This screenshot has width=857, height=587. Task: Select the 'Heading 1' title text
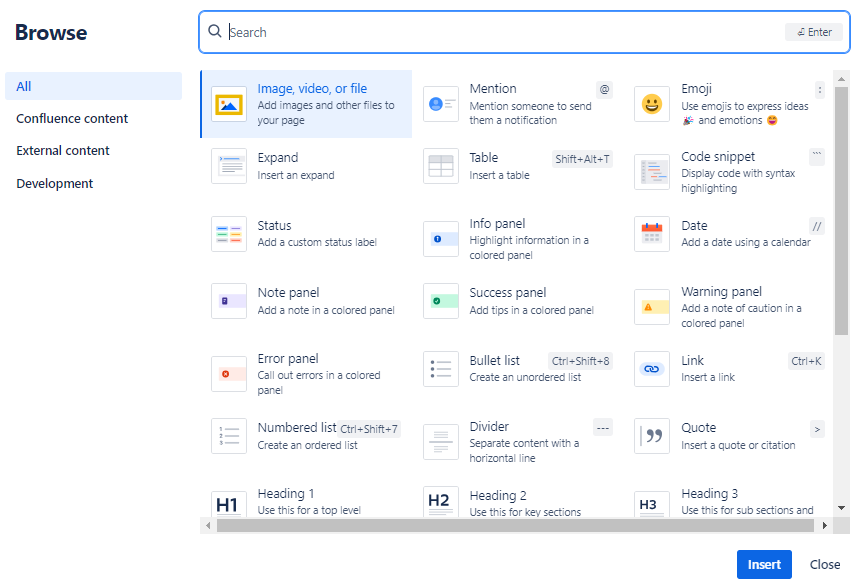coord(286,494)
